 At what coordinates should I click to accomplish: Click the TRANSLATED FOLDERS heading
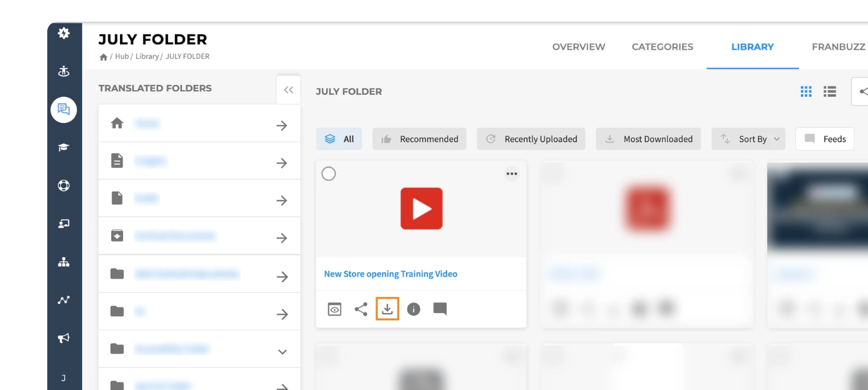click(x=155, y=88)
